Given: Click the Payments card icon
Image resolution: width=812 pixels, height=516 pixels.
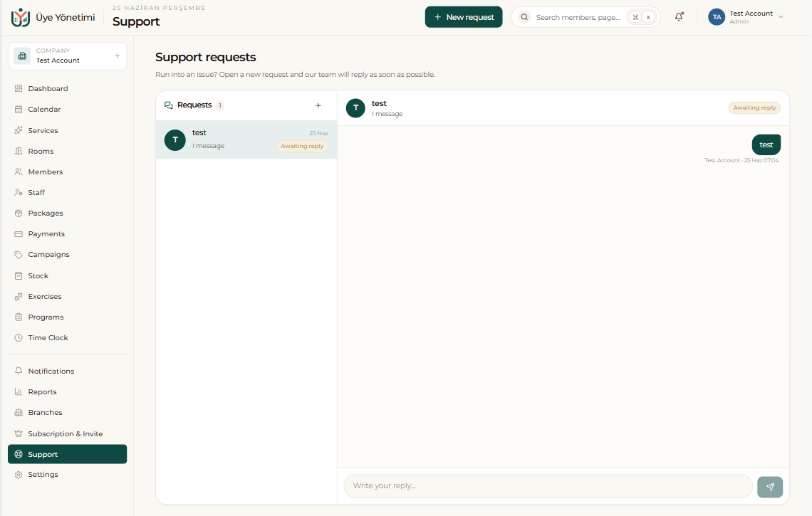Looking at the screenshot, I should pyautogui.click(x=19, y=234).
